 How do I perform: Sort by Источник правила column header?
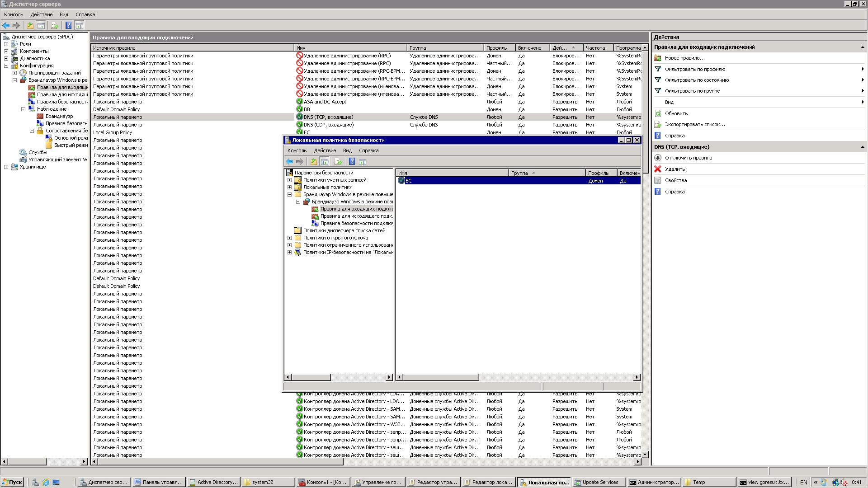[x=193, y=48]
